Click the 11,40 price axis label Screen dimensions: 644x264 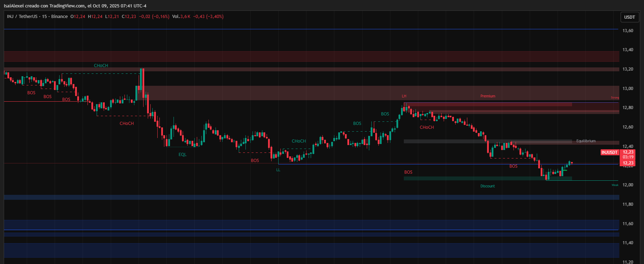628,243
